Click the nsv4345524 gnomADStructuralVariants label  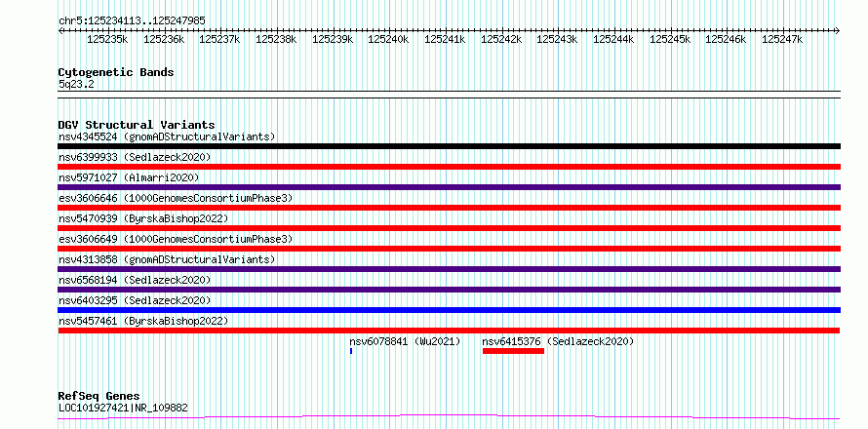point(167,136)
